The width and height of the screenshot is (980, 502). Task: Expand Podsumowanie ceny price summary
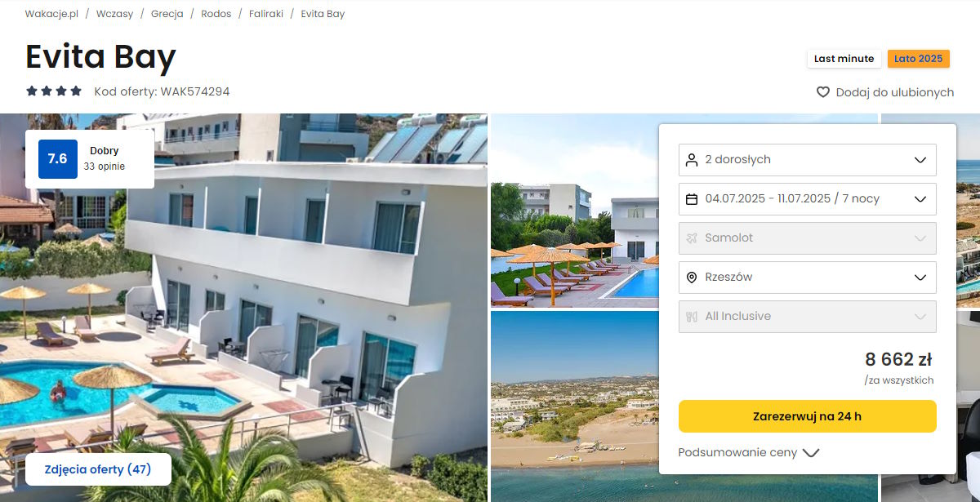(x=749, y=452)
